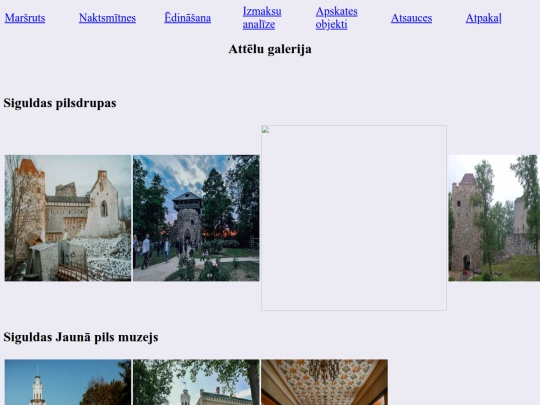Open the manor house among trees photo
The height and width of the screenshot is (405, 540).
pos(196,382)
